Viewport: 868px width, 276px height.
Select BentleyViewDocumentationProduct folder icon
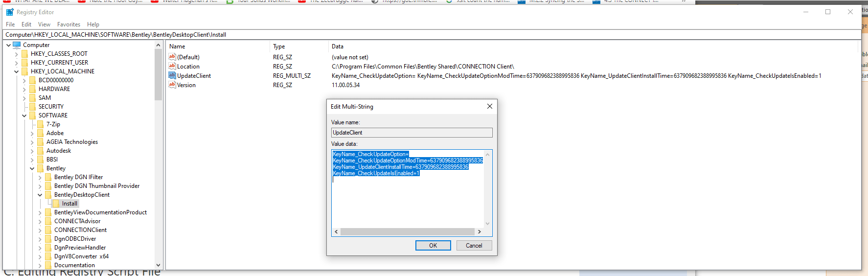click(48, 212)
